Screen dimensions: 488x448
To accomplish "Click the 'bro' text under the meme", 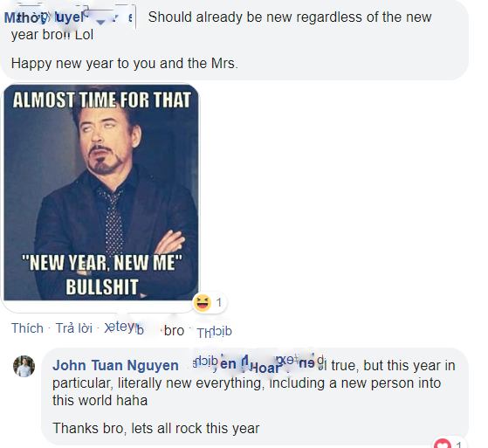I will tap(174, 331).
